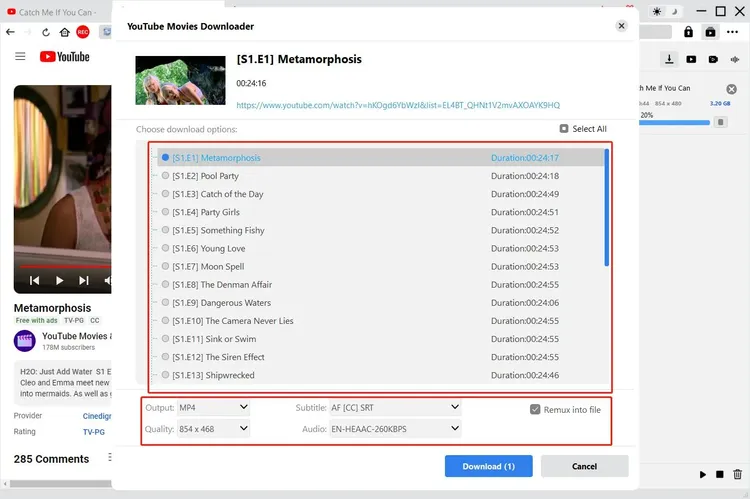
Task: Expand the Quality 854 x 468 dropdown
Action: tap(212, 428)
